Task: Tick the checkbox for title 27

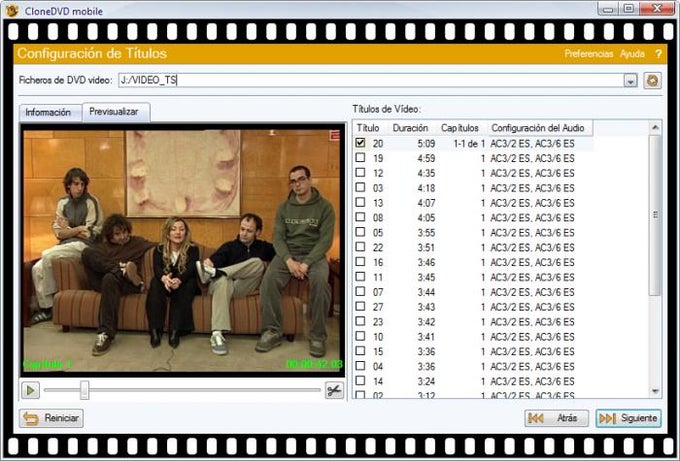Action: [x=360, y=306]
